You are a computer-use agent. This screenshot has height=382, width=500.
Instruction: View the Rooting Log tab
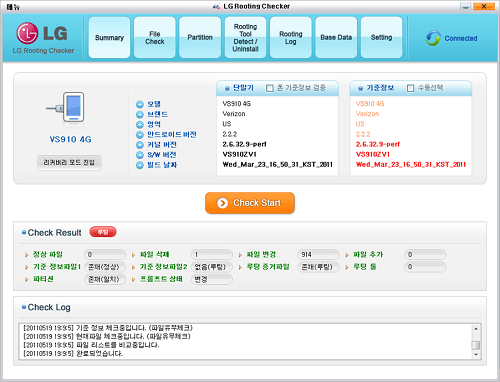pyautogui.click(x=291, y=38)
